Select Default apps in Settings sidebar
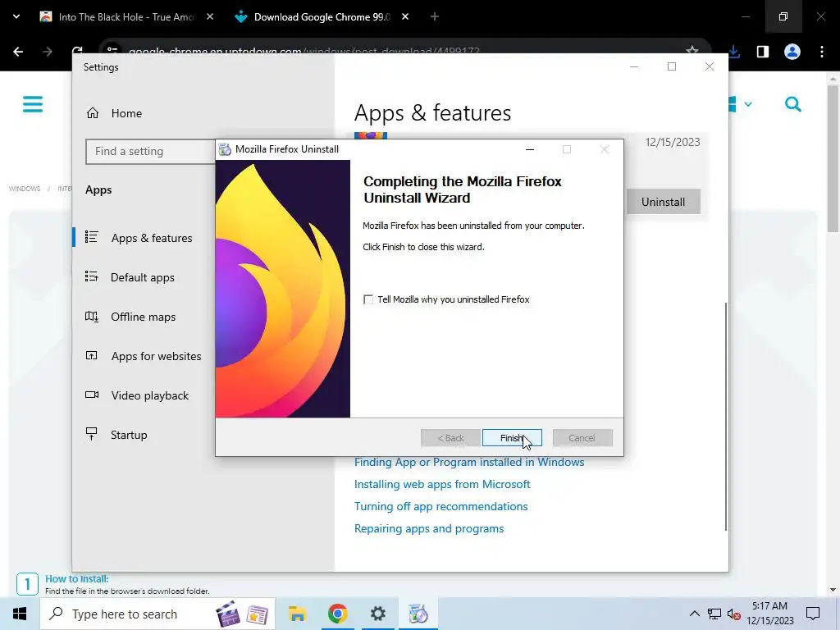 (x=143, y=277)
